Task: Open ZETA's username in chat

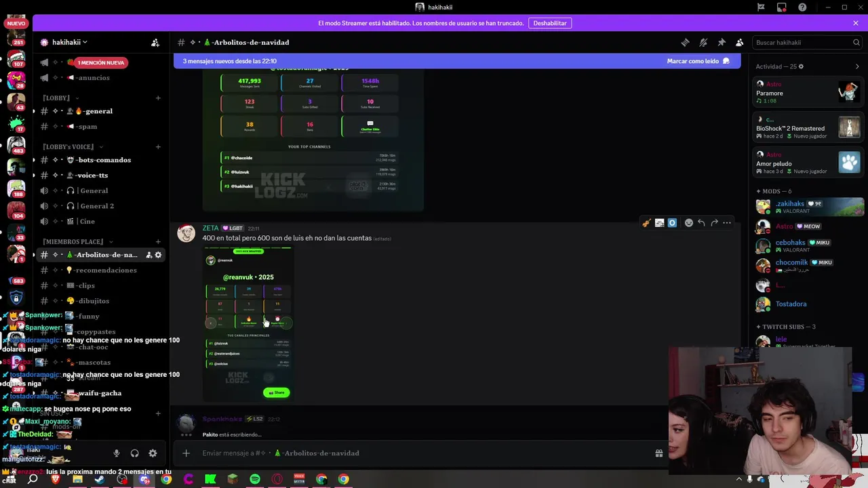Action: point(210,228)
